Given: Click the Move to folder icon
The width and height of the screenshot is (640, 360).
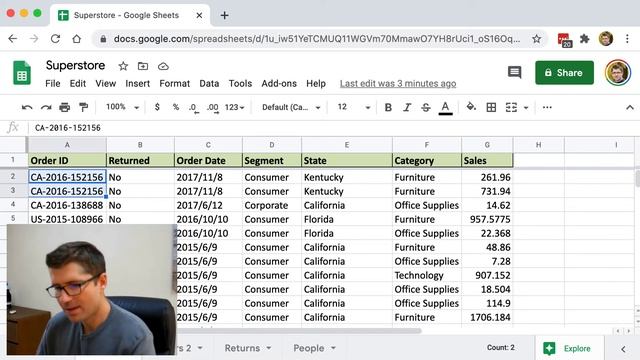Looking at the screenshot, I should click(143, 66).
